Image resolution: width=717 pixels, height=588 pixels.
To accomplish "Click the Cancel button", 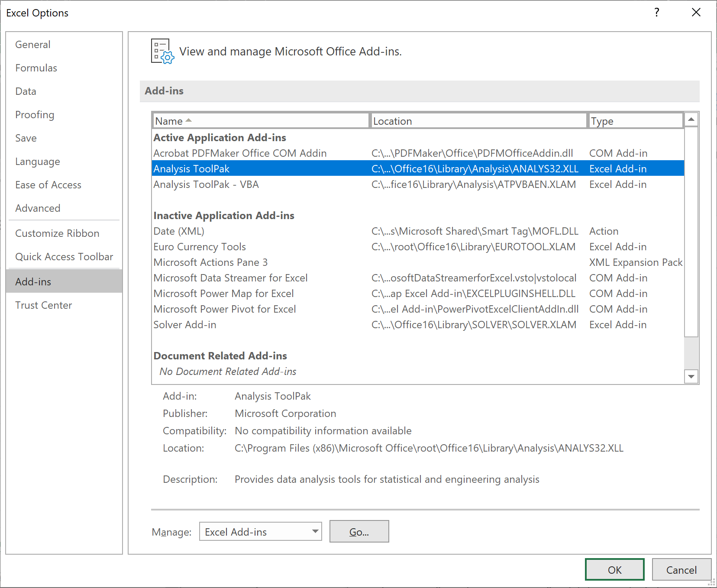I will click(x=681, y=569).
